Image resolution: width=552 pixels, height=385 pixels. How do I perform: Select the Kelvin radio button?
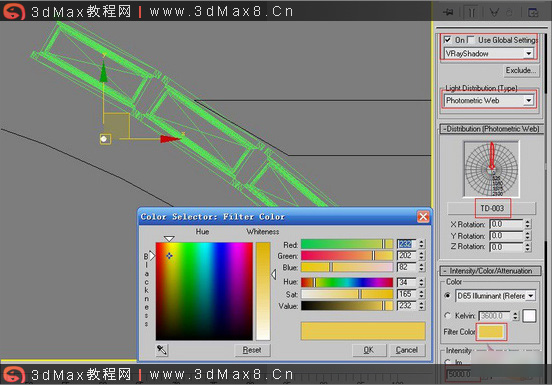(447, 315)
